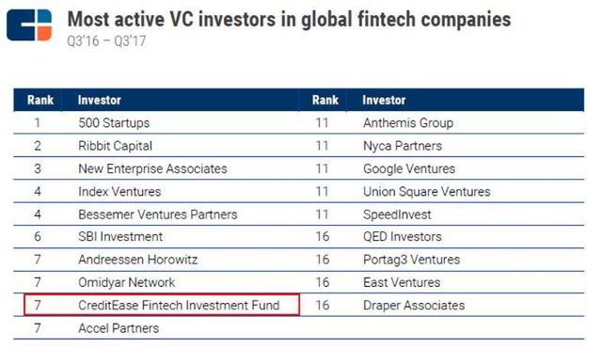Click Omidyar Network row
This screenshot has height=364, width=602.
point(156,282)
